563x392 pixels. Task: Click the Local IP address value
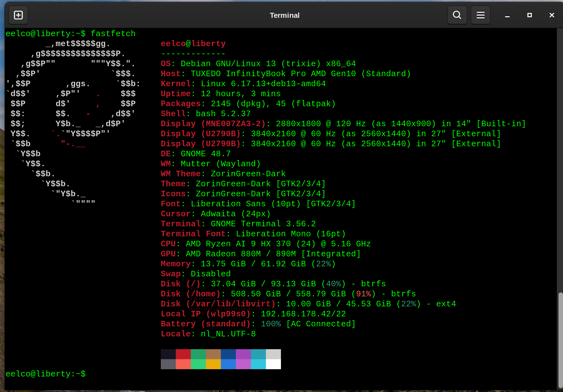click(x=303, y=314)
